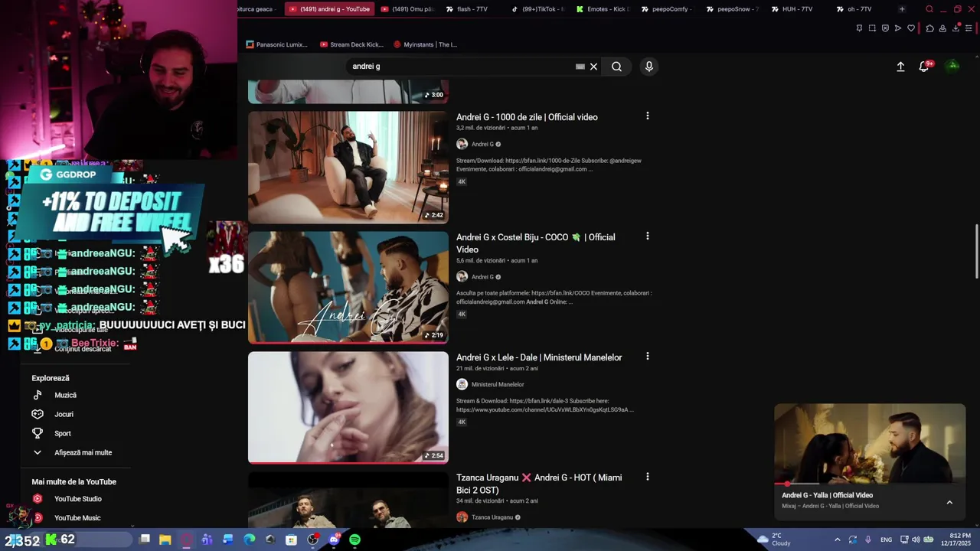Click Andrei G avatar under '1000 de zile'
Viewport: 980px width, 551px height.
462,144
